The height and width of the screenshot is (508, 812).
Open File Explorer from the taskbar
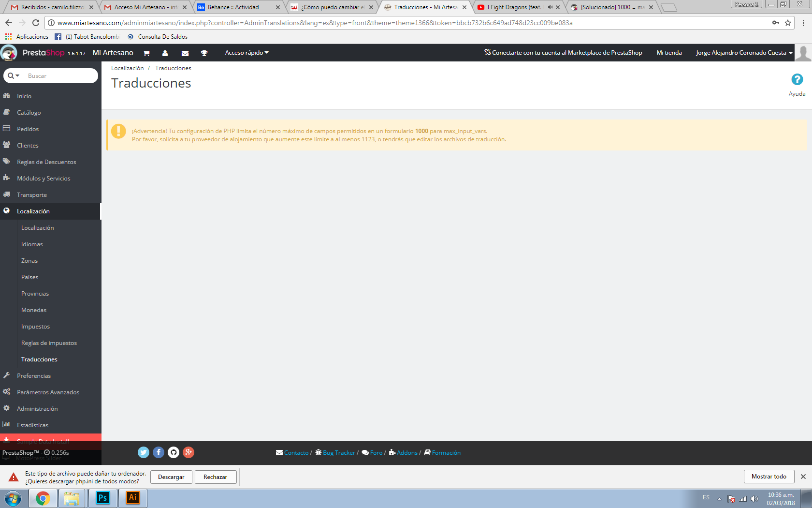tap(72, 498)
